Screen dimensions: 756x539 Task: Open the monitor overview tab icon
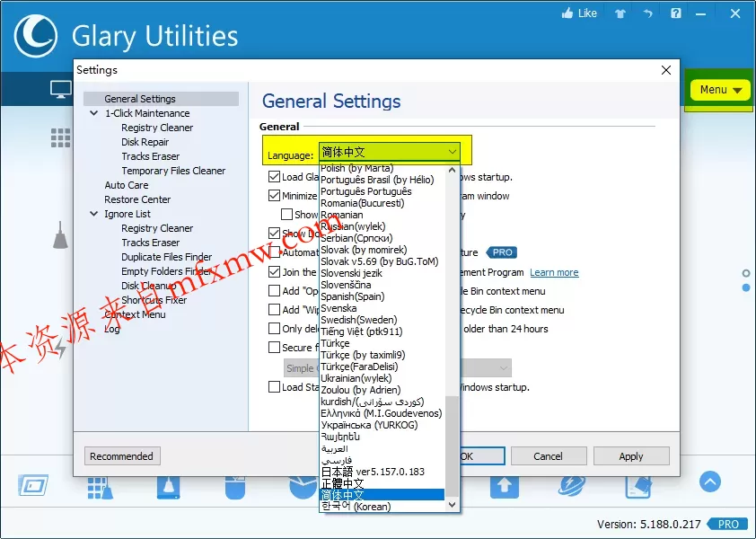click(61, 90)
